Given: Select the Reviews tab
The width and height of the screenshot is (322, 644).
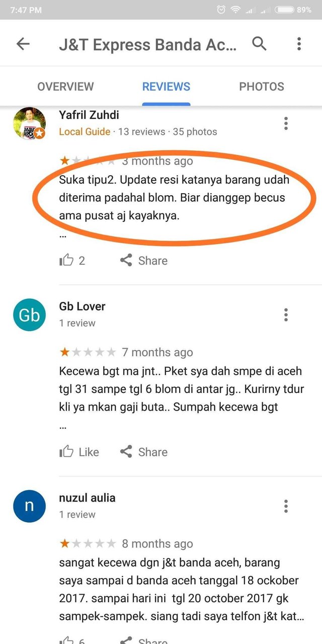Looking at the screenshot, I should pyautogui.click(x=166, y=87).
